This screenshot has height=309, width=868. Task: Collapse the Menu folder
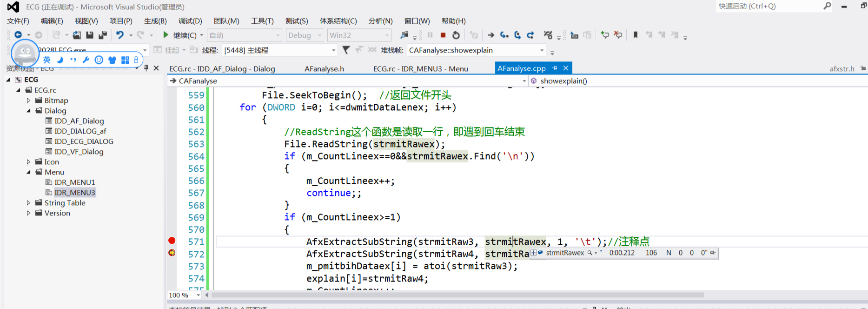click(28, 172)
